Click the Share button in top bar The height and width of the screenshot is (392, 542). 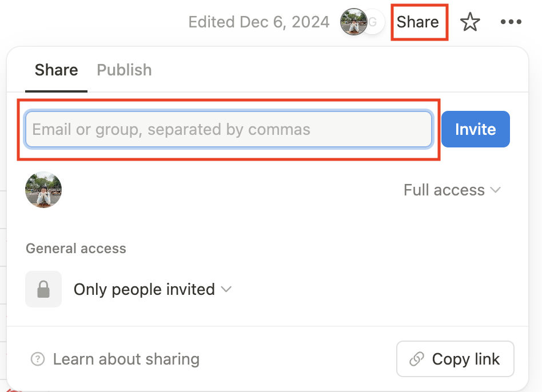coord(419,22)
